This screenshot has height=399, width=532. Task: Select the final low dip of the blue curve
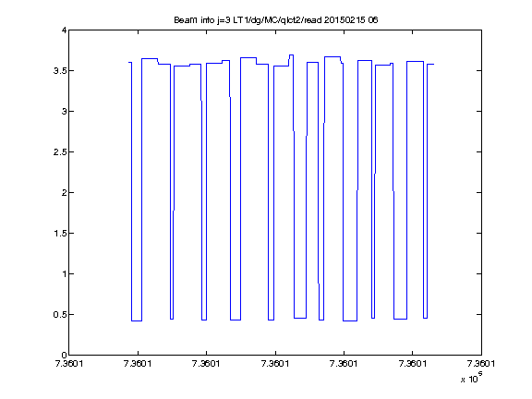point(426,318)
